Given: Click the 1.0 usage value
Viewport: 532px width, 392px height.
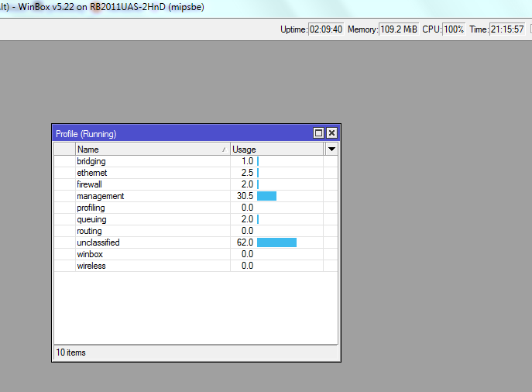Looking at the screenshot, I should (247, 161).
